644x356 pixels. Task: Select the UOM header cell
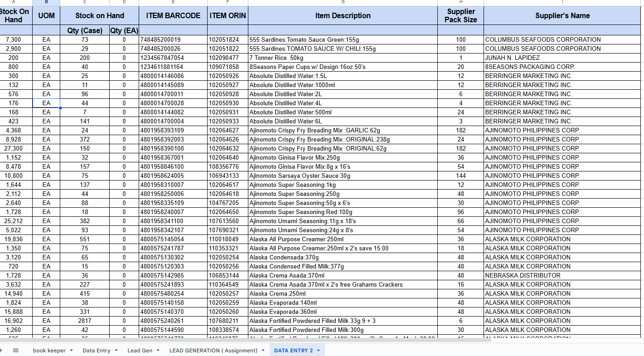pos(46,15)
